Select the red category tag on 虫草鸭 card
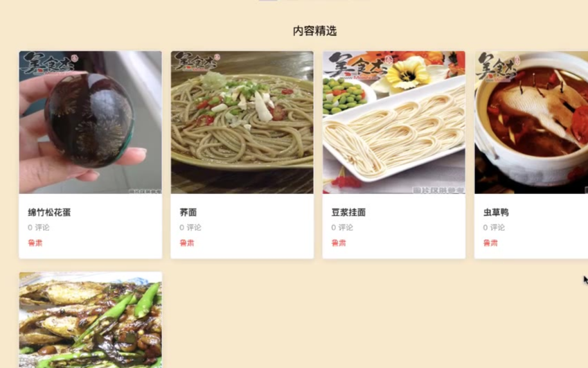Viewport: 588px width, 368px height. point(490,243)
